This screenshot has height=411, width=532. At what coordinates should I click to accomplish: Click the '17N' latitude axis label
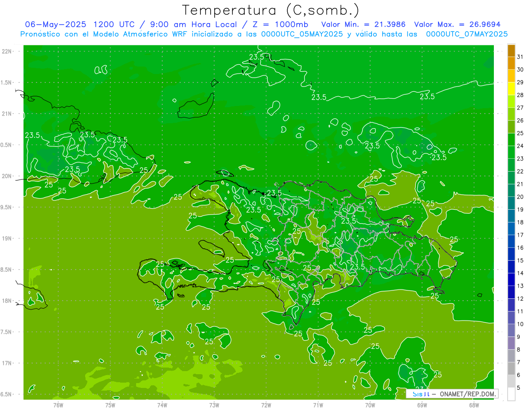pos(7,363)
